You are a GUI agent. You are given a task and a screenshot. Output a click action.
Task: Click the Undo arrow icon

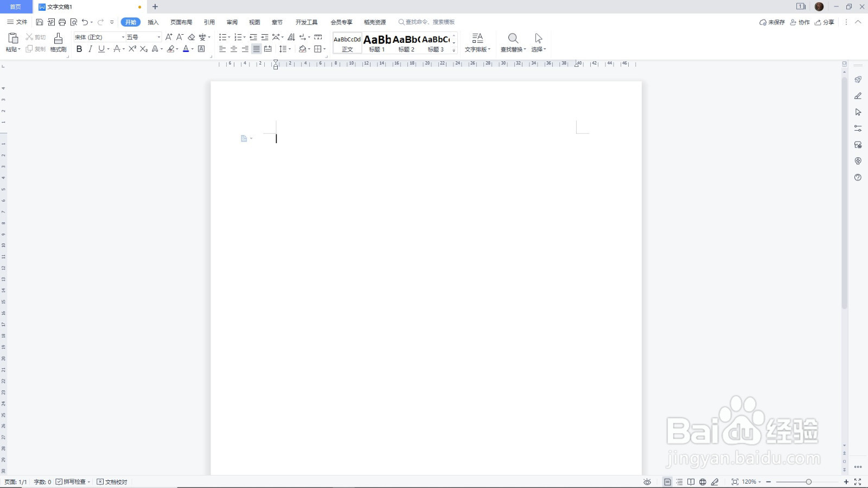[x=85, y=22]
